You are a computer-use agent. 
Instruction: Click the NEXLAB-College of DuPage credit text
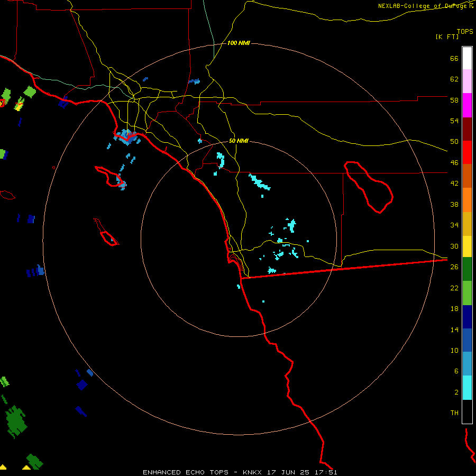coord(423,6)
